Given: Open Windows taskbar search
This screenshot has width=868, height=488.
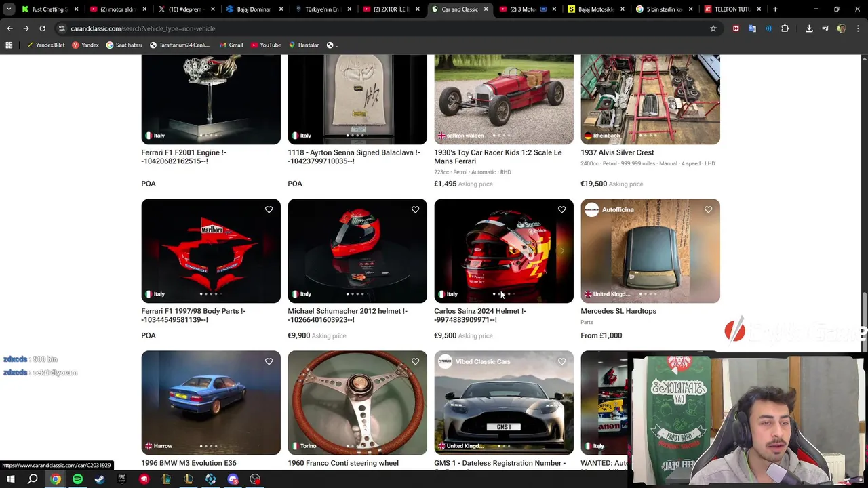Looking at the screenshot, I should pos(33,479).
